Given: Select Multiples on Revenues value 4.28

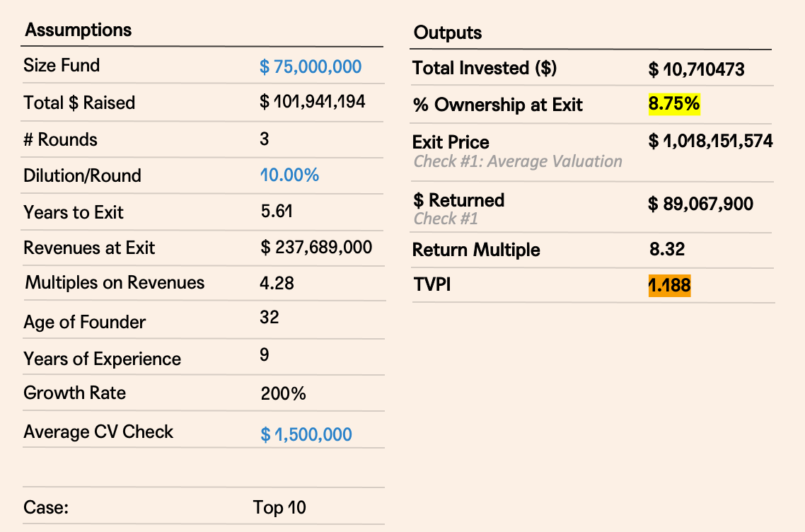Looking at the screenshot, I should (277, 283).
